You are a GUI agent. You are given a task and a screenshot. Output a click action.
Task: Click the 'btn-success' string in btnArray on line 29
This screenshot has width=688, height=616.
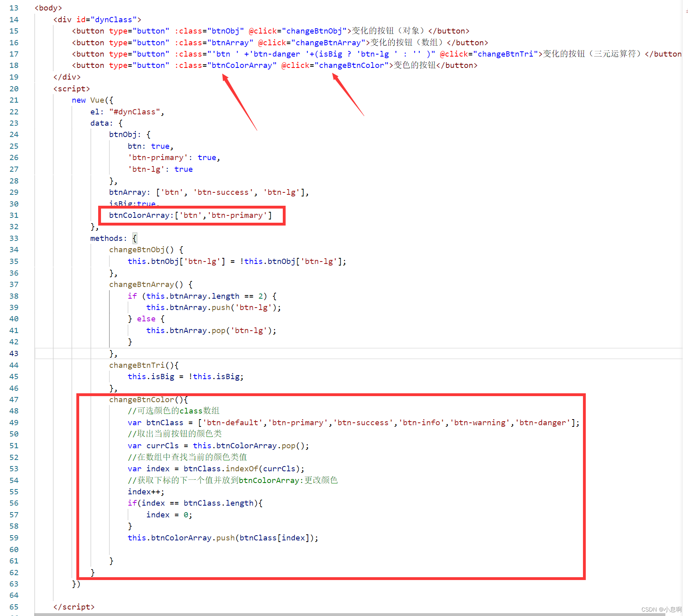223,192
